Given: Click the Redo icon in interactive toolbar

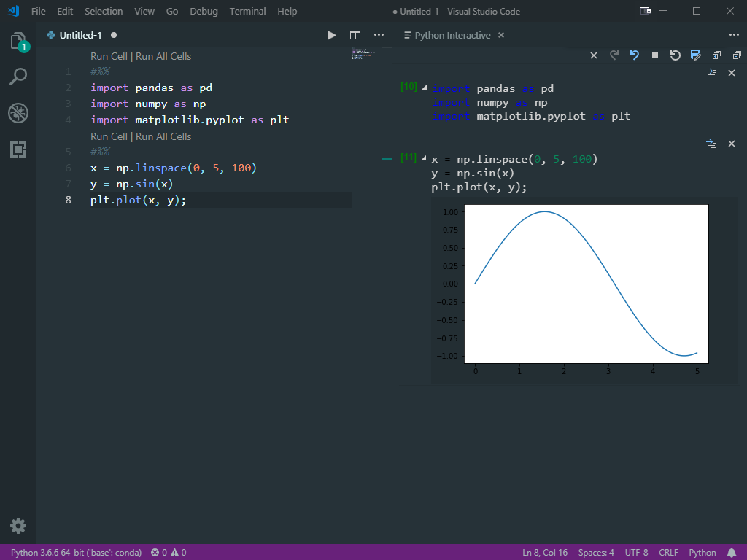Looking at the screenshot, I should [614, 55].
